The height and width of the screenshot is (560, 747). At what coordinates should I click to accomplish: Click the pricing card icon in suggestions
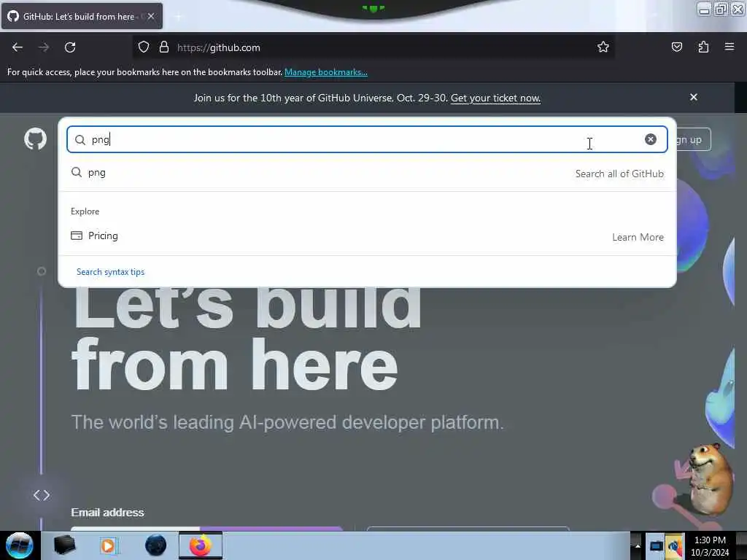coord(76,236)
